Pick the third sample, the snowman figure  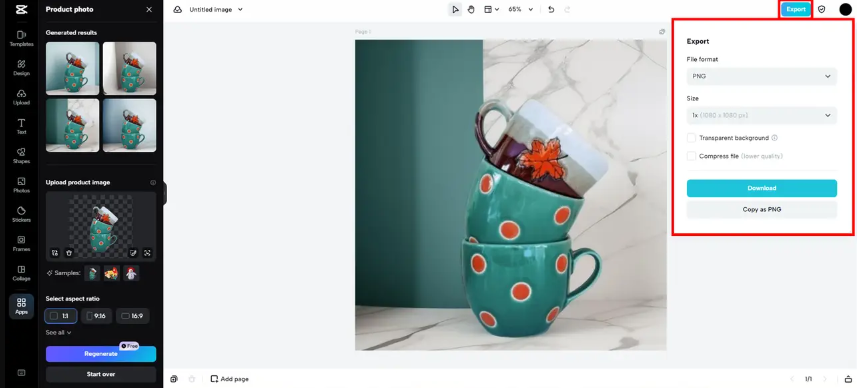(131, 273)
